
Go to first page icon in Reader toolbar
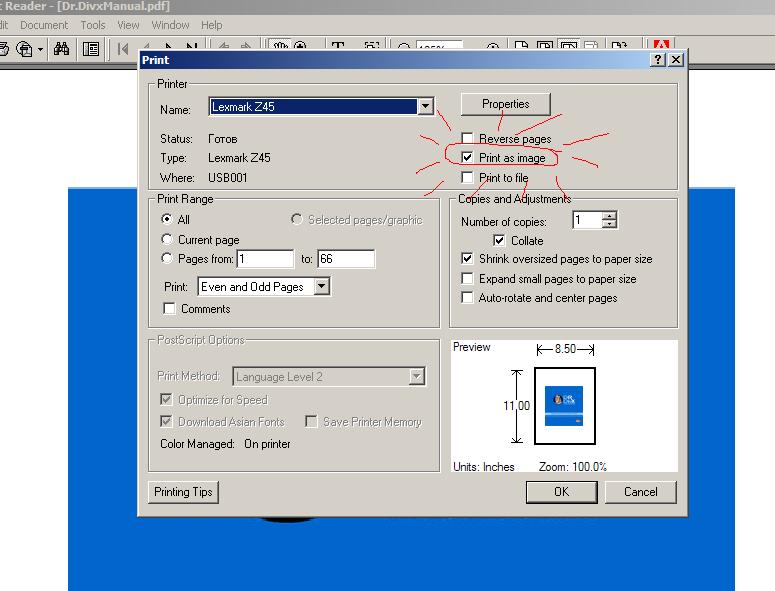123,49
